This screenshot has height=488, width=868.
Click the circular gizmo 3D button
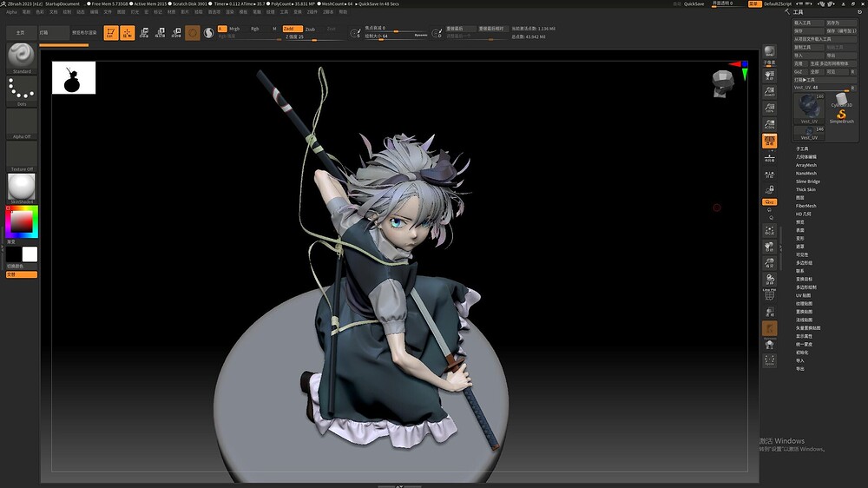click(193, 33)
